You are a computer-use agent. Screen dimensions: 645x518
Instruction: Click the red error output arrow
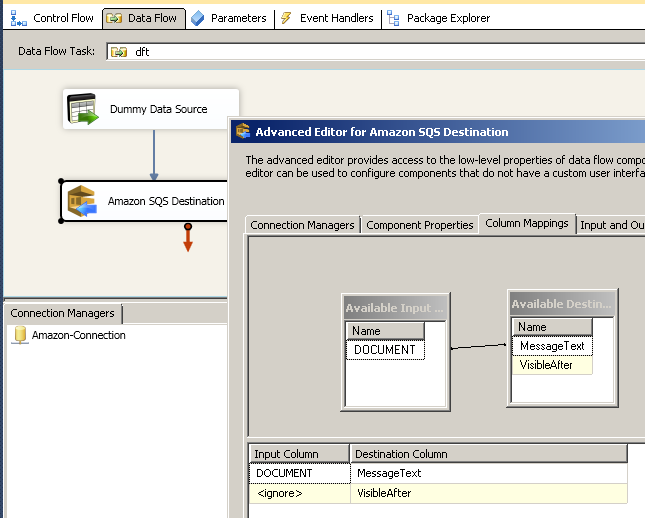coord(187,239)
